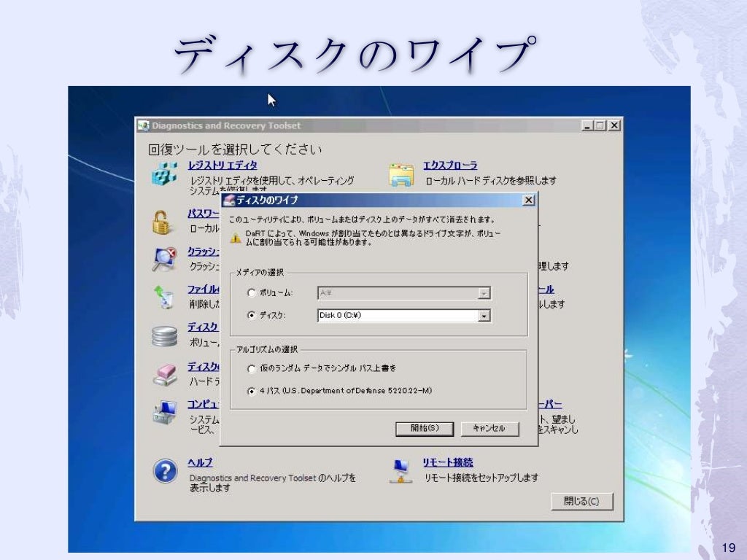This screenshot has width=747, height=560.
Task: Close the ディスクのワイプ dialog
Action: coord(528,200)
